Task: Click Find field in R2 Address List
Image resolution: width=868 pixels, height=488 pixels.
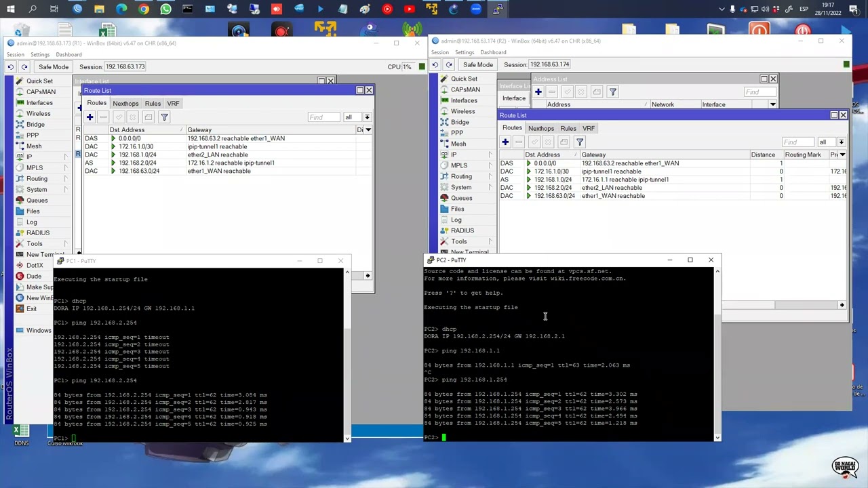Action: [759, 92]
